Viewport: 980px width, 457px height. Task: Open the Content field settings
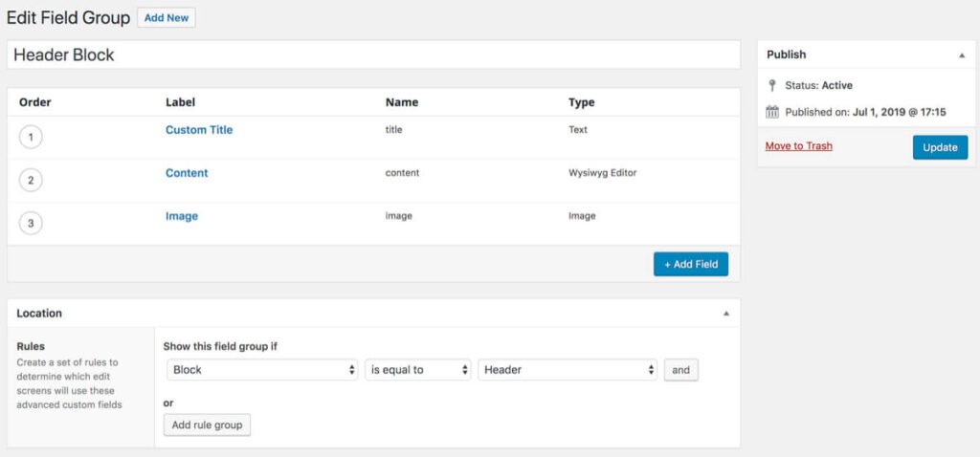[187, 173]
